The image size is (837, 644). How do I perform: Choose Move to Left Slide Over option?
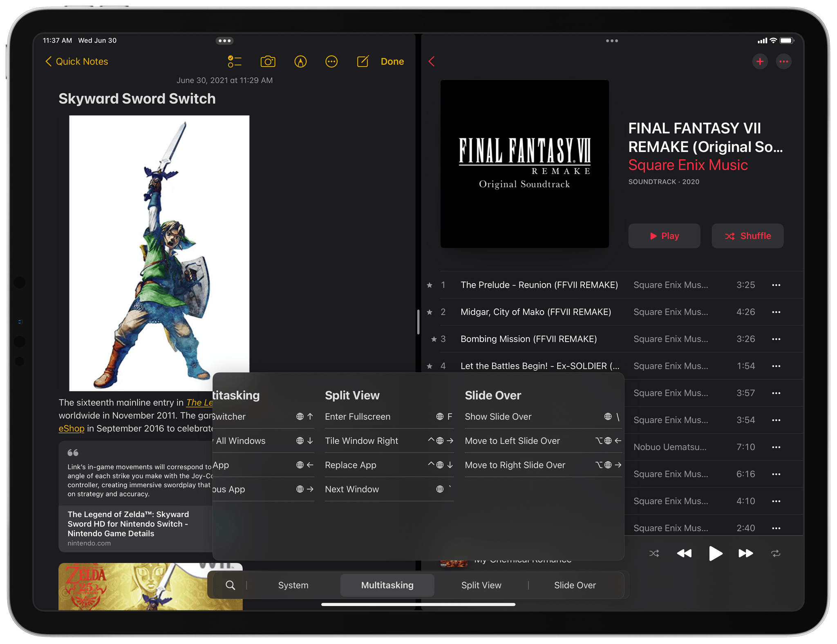click(513, 440)
